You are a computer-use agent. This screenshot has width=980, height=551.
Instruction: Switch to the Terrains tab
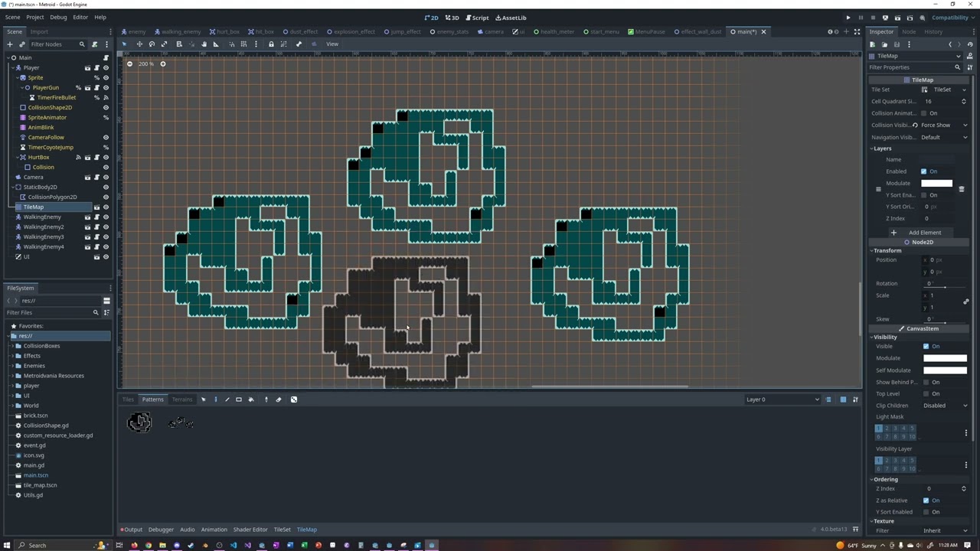pyautogui.click(x=182, y=399)
